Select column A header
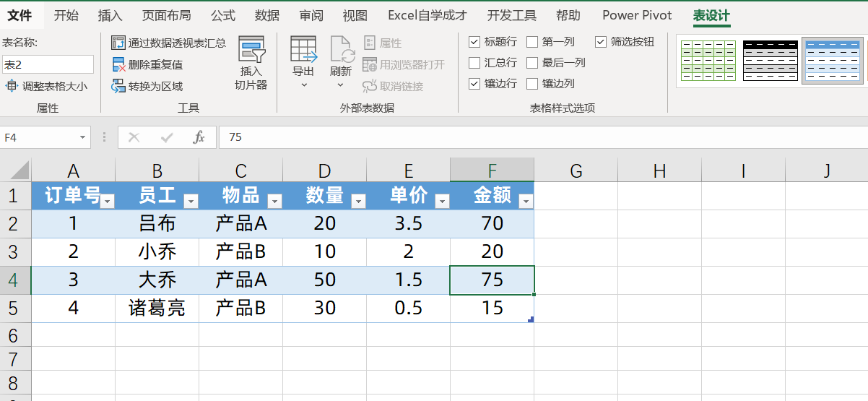Image resolution: width=868 pixels, height=401 pixels. pos(73,171)
